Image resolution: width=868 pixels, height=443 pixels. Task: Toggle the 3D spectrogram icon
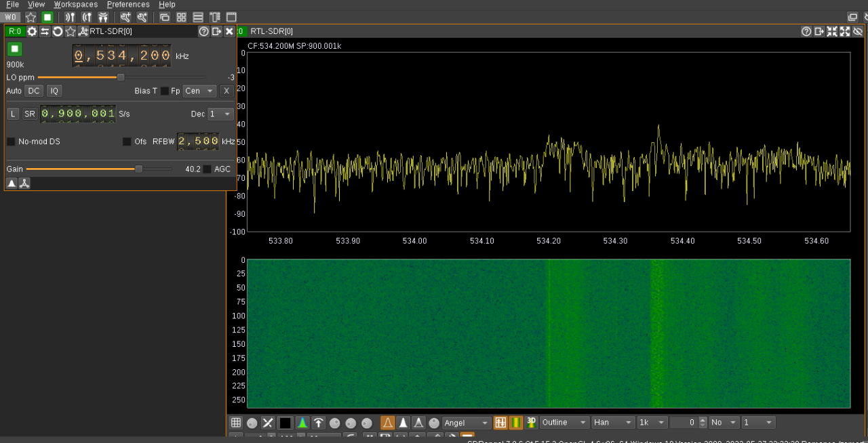532,422
